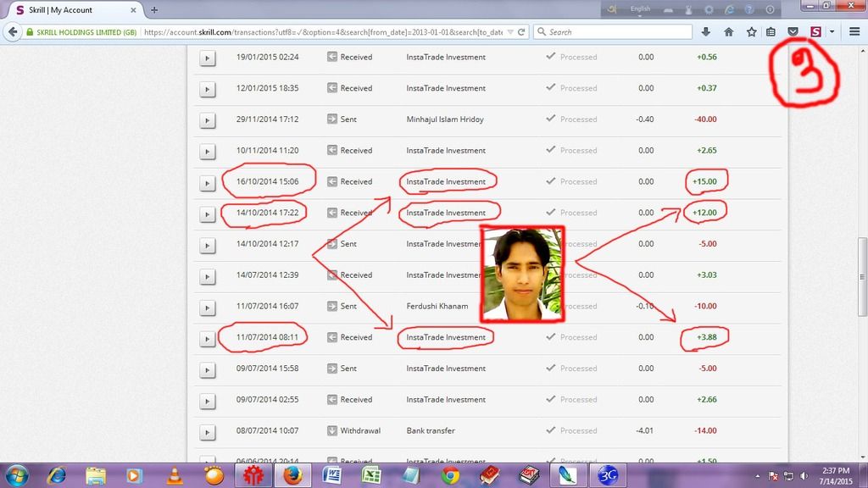
Task: Launch VLC media player from taskbar
Action: (175, 476)
